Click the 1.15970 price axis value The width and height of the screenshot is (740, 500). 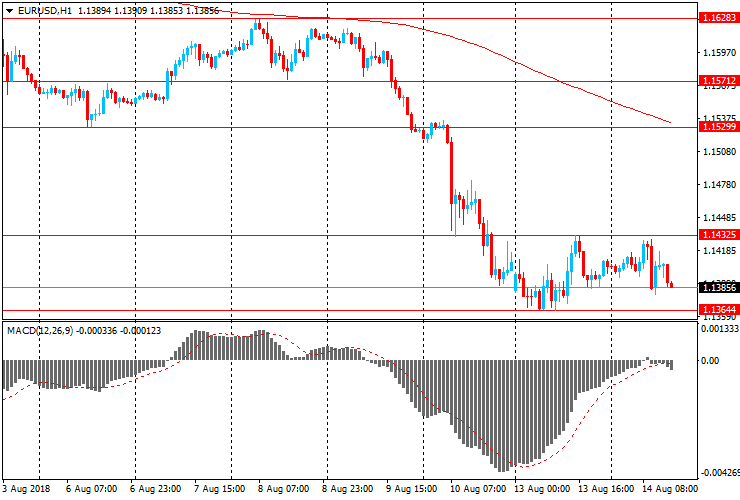coord(719,52)
